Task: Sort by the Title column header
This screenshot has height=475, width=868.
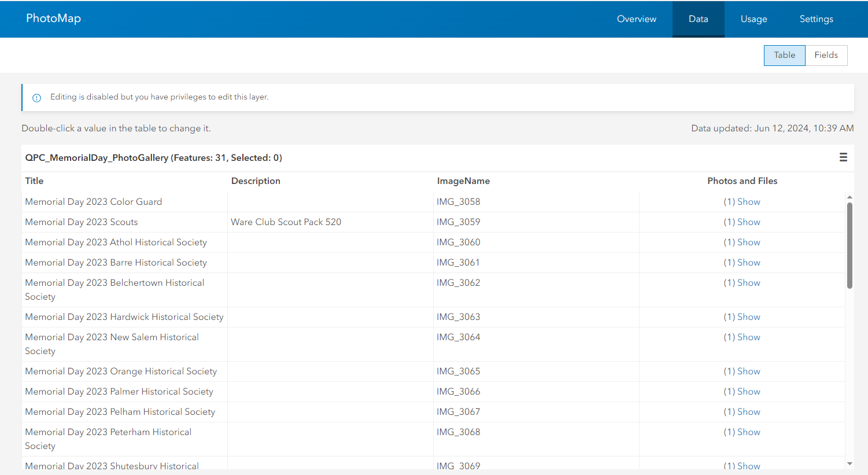Action: point(34,181)
